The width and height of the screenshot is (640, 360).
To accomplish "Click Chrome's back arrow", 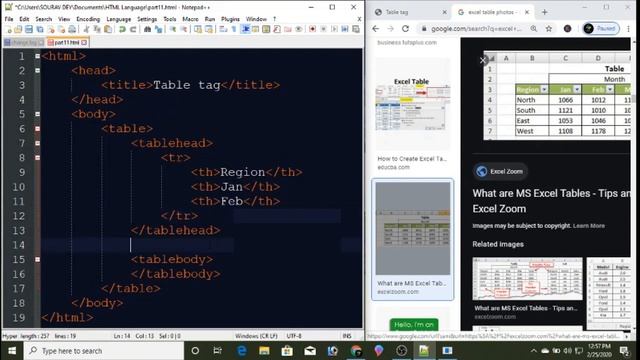I will (x=376, y=29).
